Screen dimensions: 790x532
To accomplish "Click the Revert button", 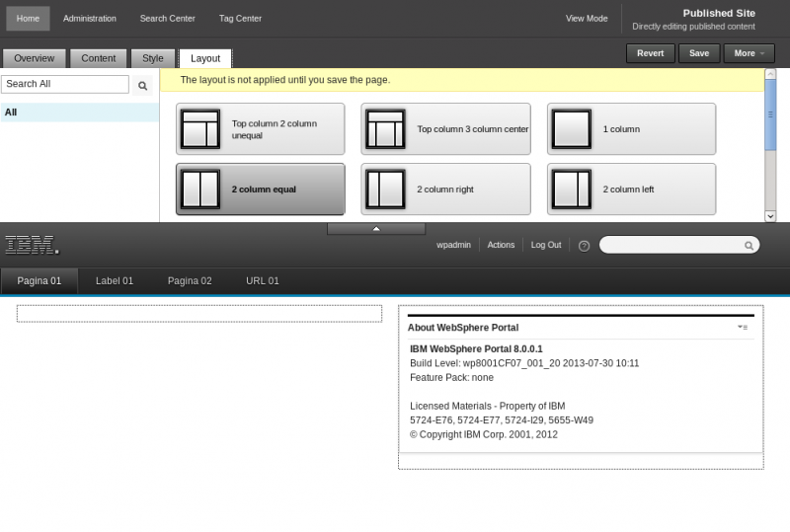I will [650, 53].
